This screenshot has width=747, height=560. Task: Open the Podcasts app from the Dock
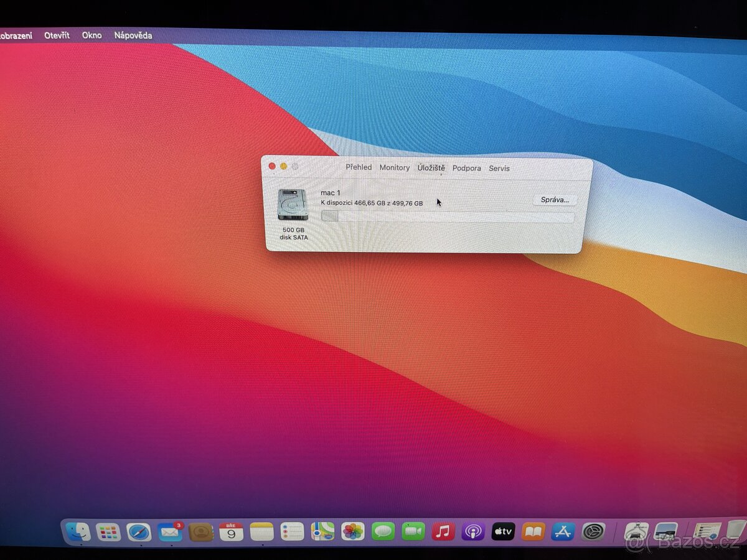pyautogui.click(x=472, y=532)
